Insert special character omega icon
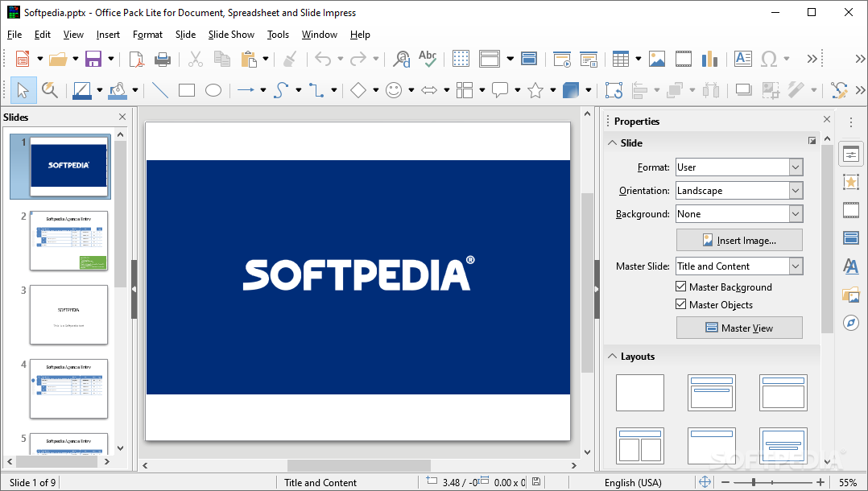 point(769,59)
